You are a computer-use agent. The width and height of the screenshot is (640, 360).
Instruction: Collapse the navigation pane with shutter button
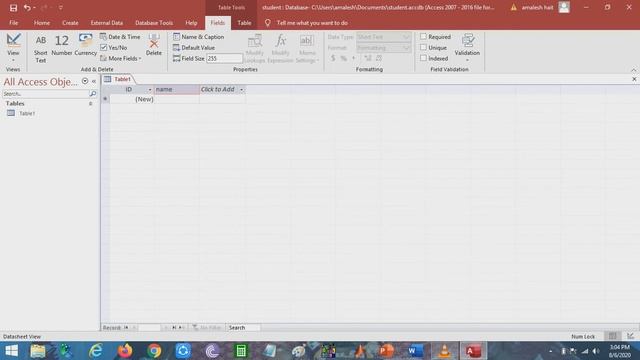[x=94, y=81]
